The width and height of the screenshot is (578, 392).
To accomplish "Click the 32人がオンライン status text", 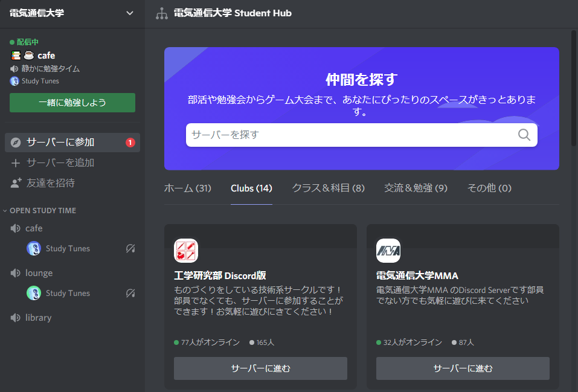I will [x=413, y=342].
